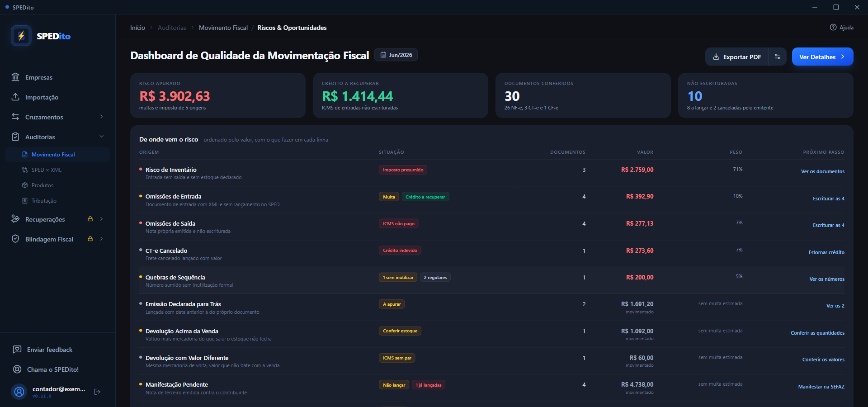Open SPED × XML sidebar item
Viewport: 868px width, 407px height.
coord(58,170)
